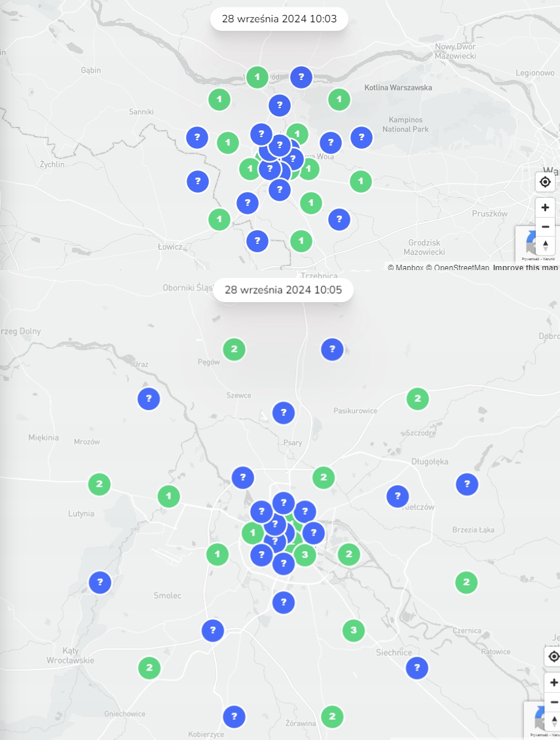Screen dimensions: 560x740
Task: Reset compass bearing on the 10:03 map
Action: [545, 245]
